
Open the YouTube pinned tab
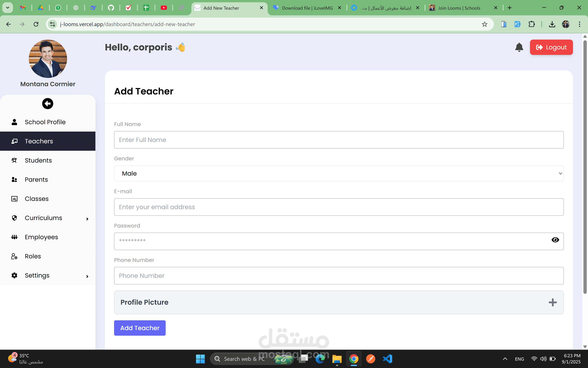164,8
